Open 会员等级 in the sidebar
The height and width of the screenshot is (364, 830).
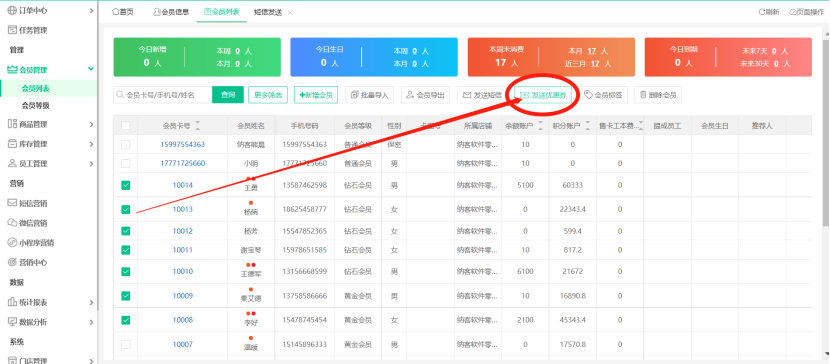[x=36, y=106]
